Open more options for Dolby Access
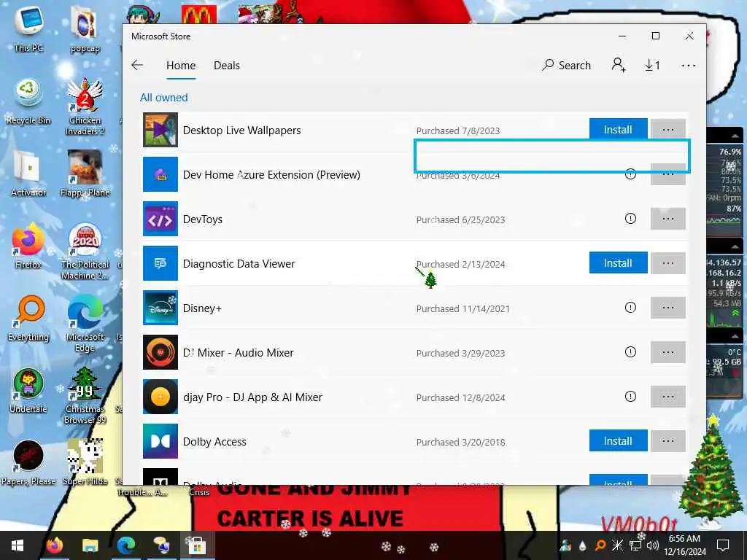 point(668,441)
